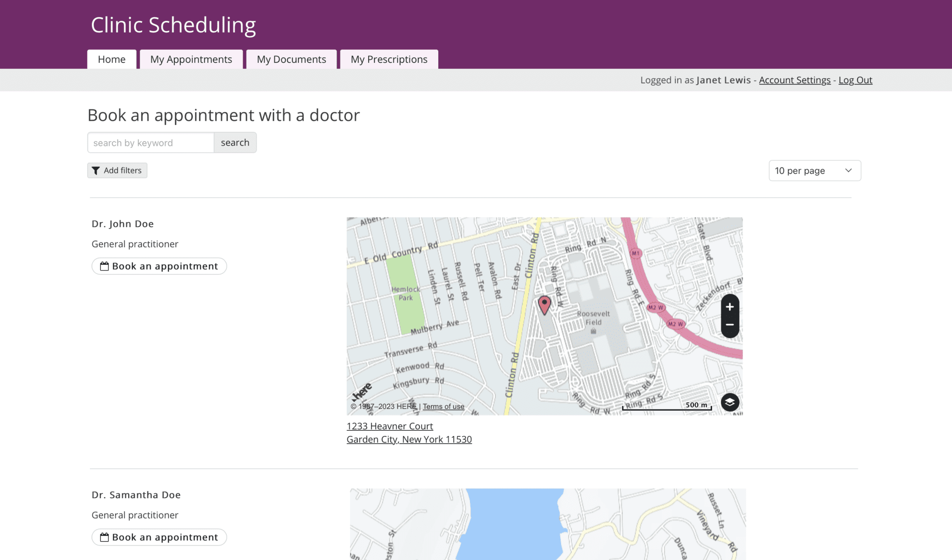Open the map layers switcher icon

point(729,402)
